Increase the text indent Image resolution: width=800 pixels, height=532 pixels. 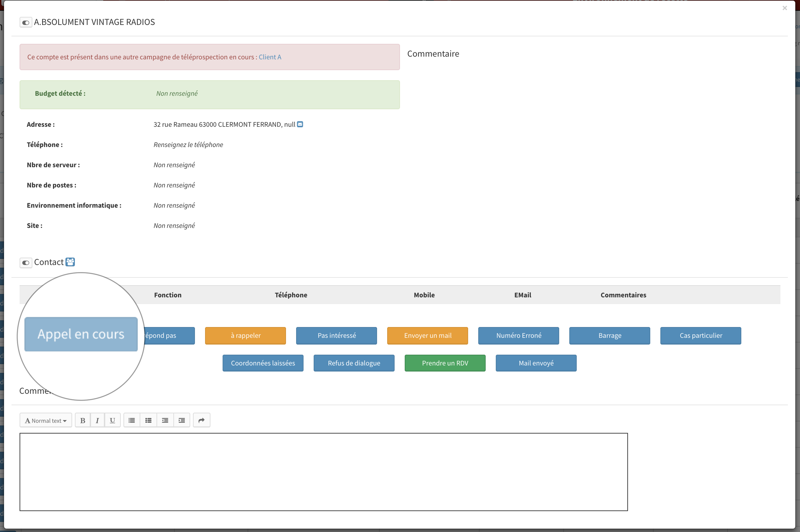tap(181, 420)
